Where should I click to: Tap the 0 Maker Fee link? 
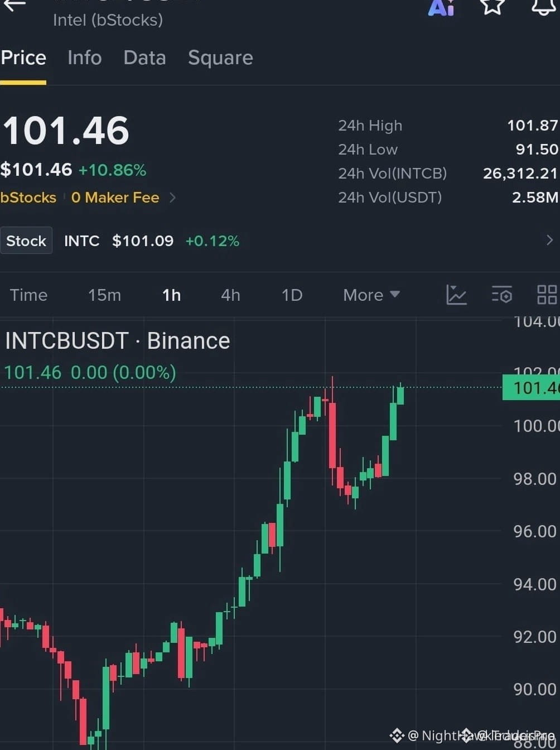click(115, 198)
